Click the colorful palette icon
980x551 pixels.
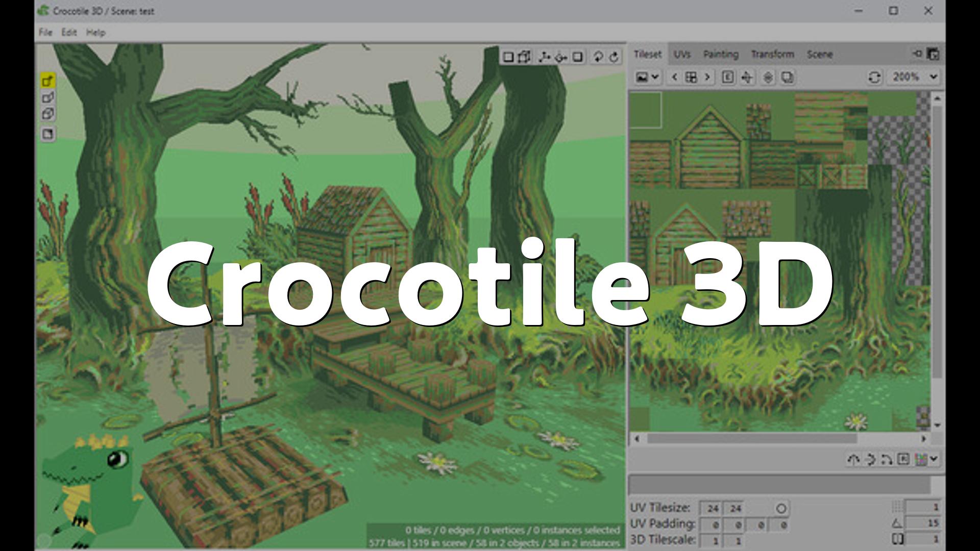click(x=921, y=459)
